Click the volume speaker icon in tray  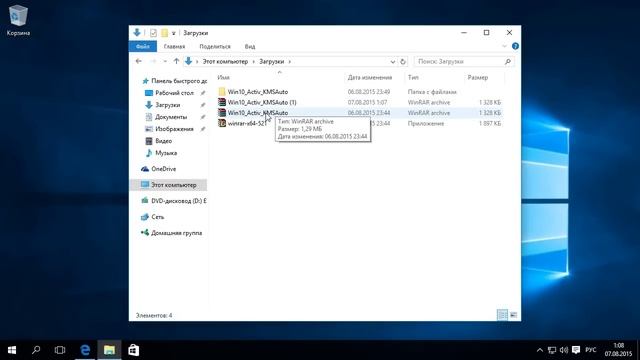click(564, 350)
